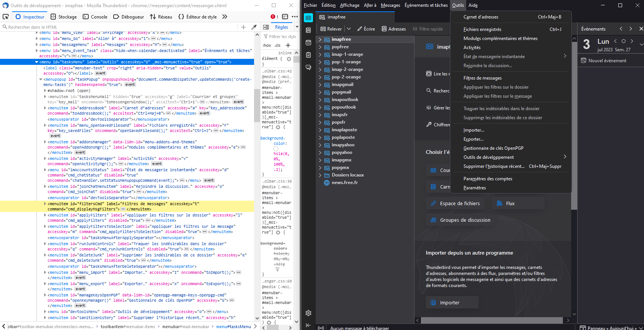The image size is (644, 330).
Task: Click the event badge on key_mail menuitem
Action: 238,102
